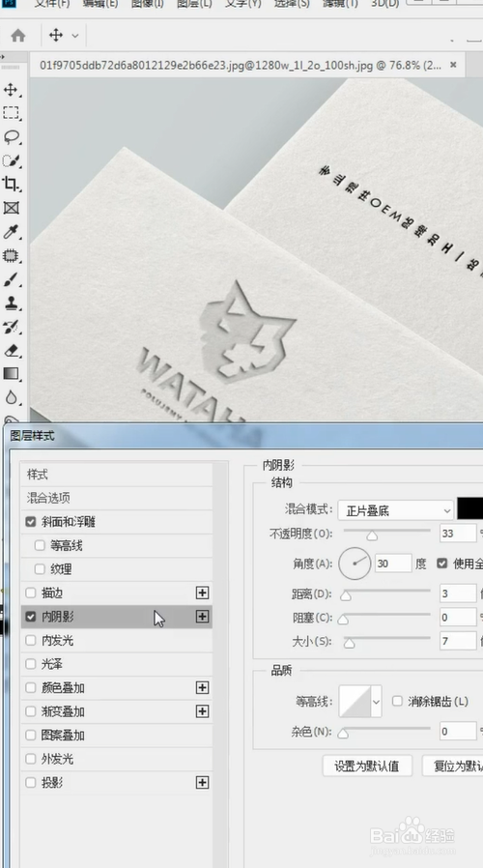Image resolution: width=483 pixels, height=868 pixels.
Task: Click the 不透明度 slider handle
Action: coord(372,535)
